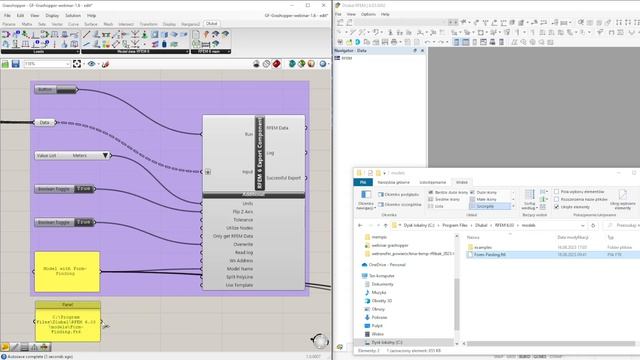Open the Grasshopper Display menu
The height and width of the screenshot is (360, 640).
52,16
